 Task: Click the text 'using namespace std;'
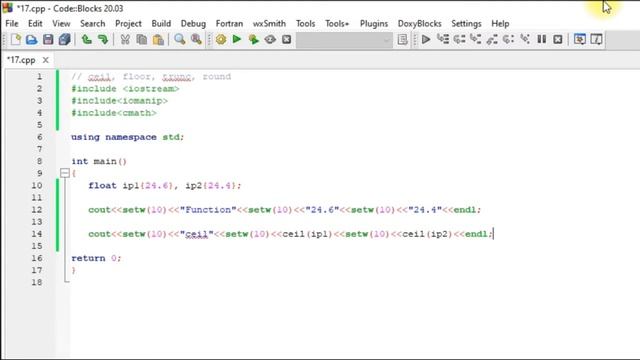pos(128,138)
